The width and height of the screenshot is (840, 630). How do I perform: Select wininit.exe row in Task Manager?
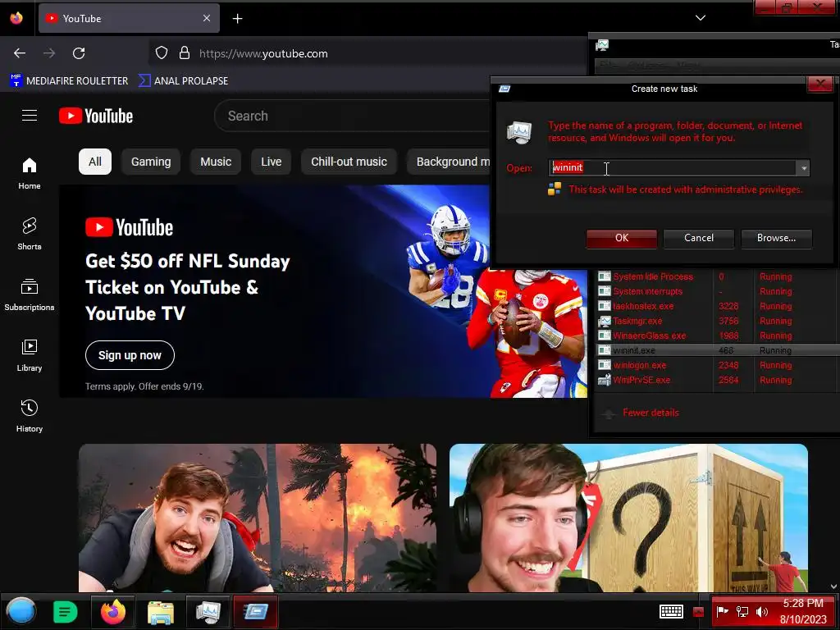coord(717,350)
